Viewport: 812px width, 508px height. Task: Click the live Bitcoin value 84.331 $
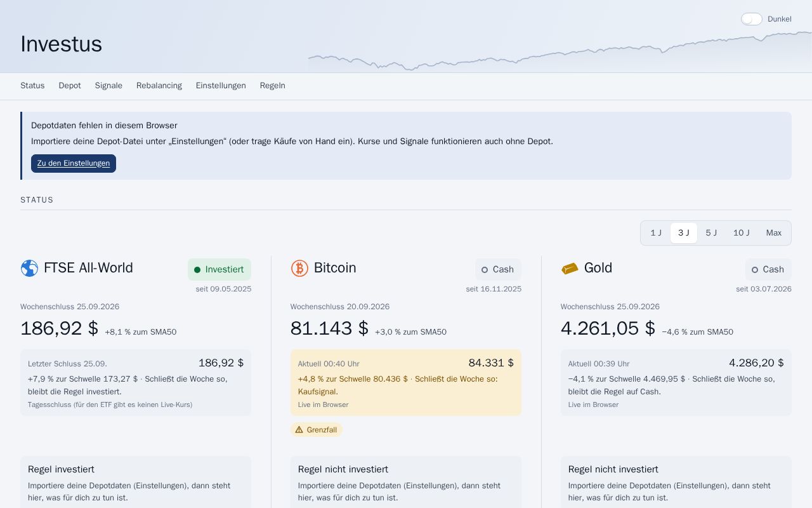point(491,363)
